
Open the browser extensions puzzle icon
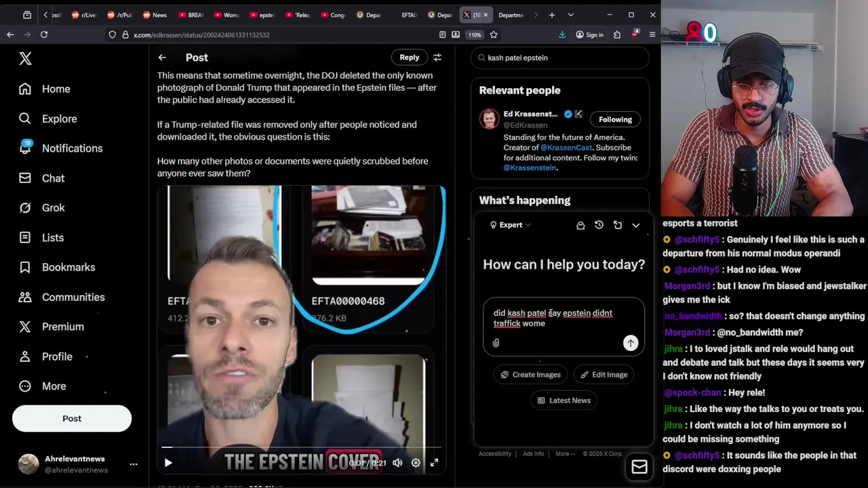pyautogui.click(x=617, y=35)
